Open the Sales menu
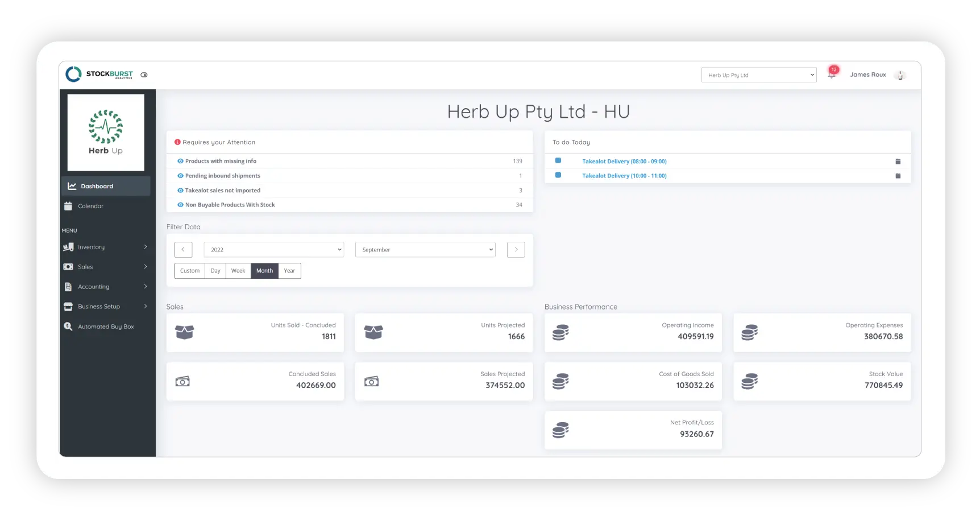Screen dimensions: 980x520 pos(106,267)
